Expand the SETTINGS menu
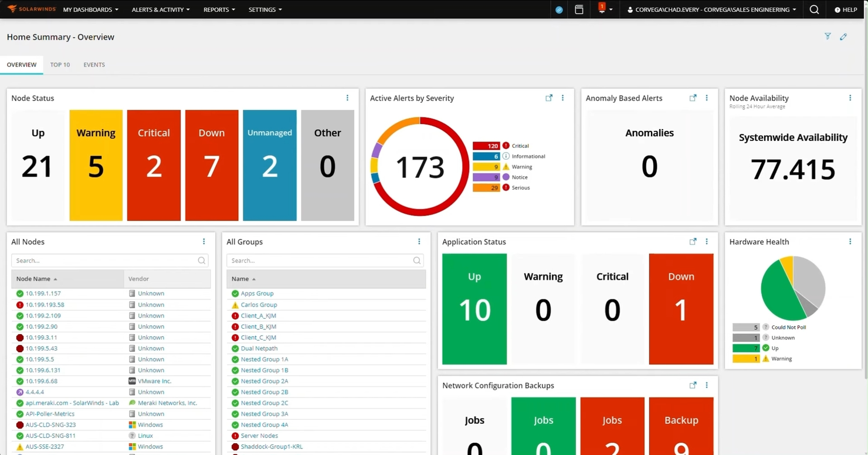Viewport: 868px width, 455px height. point(265,9)
